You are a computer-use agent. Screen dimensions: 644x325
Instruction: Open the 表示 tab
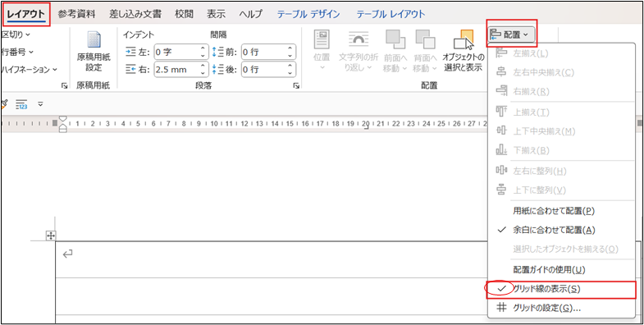pos(216,14)
